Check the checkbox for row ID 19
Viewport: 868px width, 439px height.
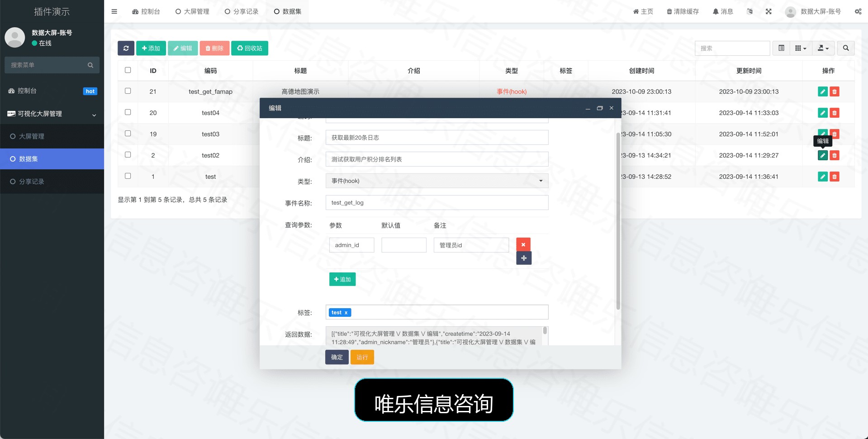point(128,134)
